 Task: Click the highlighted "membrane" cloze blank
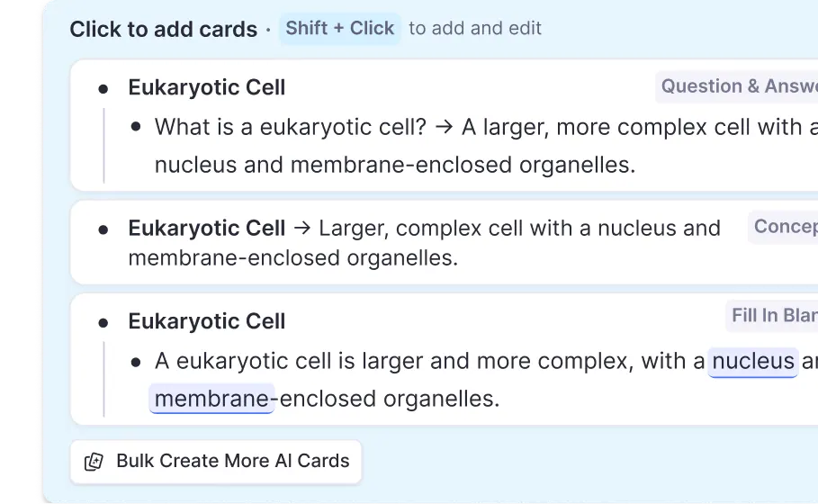click(212, 399)
